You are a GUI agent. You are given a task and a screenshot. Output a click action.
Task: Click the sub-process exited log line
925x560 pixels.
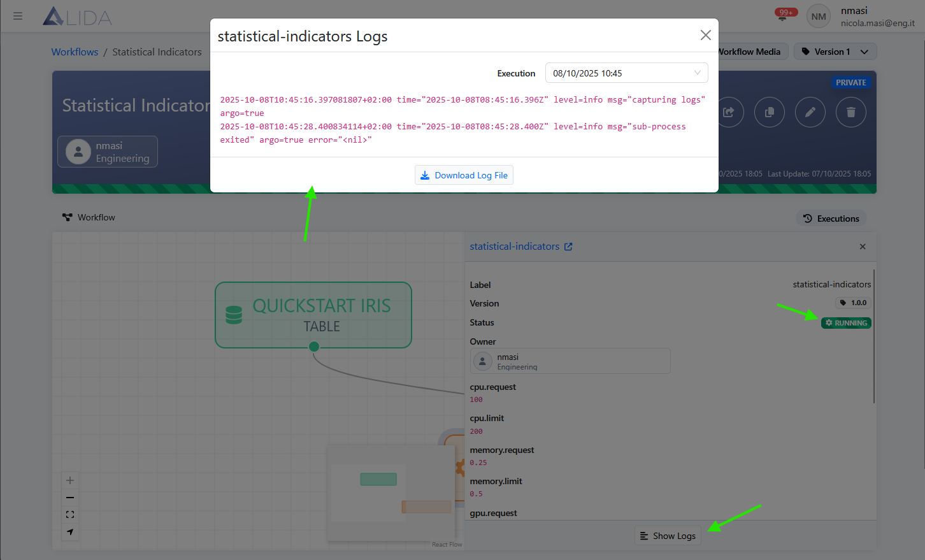(x=453, y=133)
